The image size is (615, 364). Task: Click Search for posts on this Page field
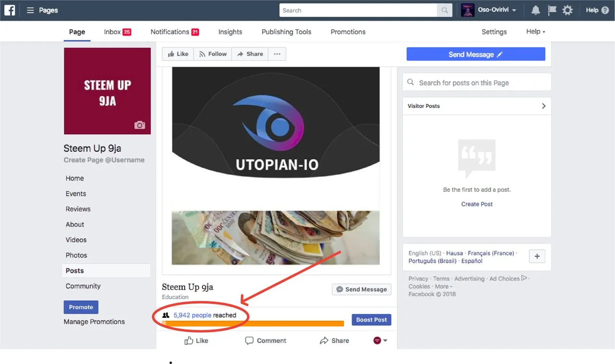pyautogui.click(x=477, y=82)
